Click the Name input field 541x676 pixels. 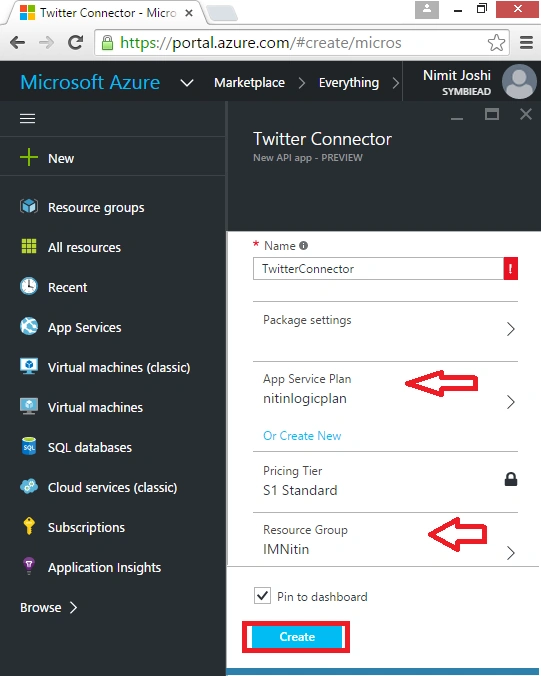click(x=378, y=269)
